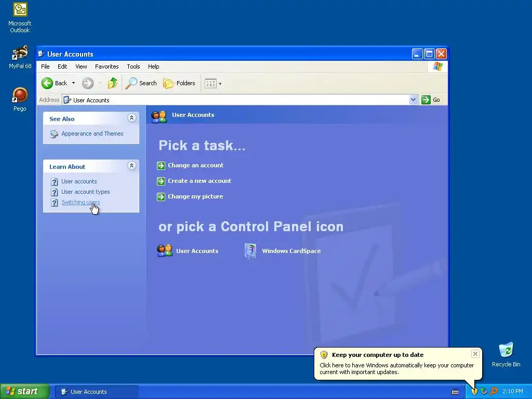The image size is (532, 399).
Task: Open the Forward history dropdown arrow
Action: (x=100, y=83)
